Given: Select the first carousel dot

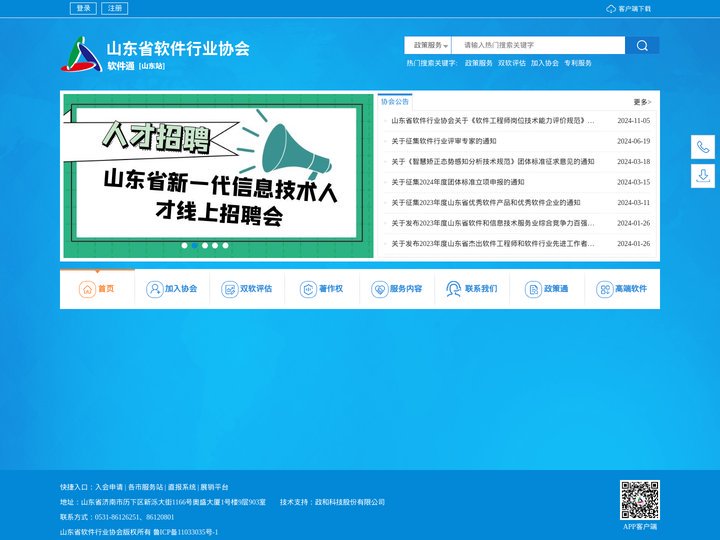Looking at the screenshot, I should 185,246.
